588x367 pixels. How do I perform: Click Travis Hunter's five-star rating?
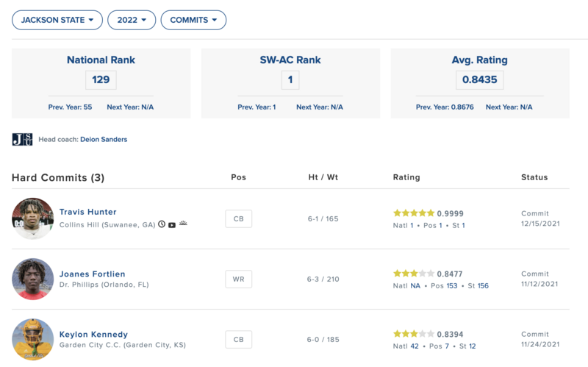point(414,213)
